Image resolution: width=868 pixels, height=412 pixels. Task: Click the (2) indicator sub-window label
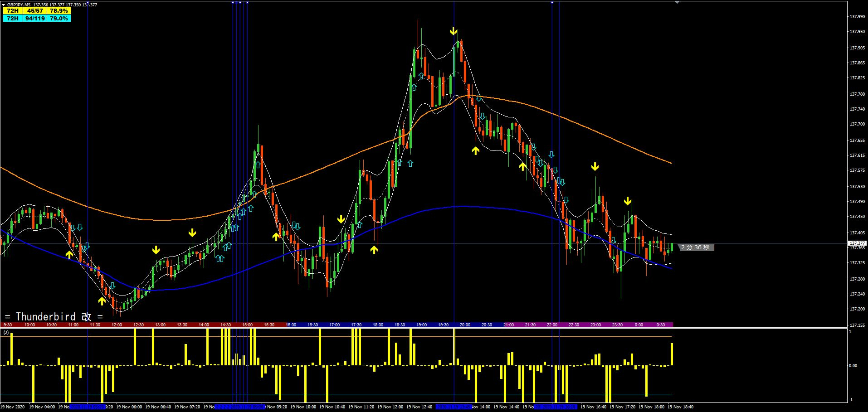pos(6,333)
